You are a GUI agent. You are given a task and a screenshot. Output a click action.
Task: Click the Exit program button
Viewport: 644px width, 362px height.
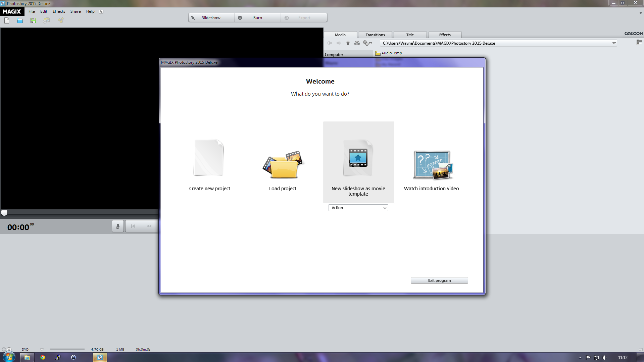coord(439,280)
